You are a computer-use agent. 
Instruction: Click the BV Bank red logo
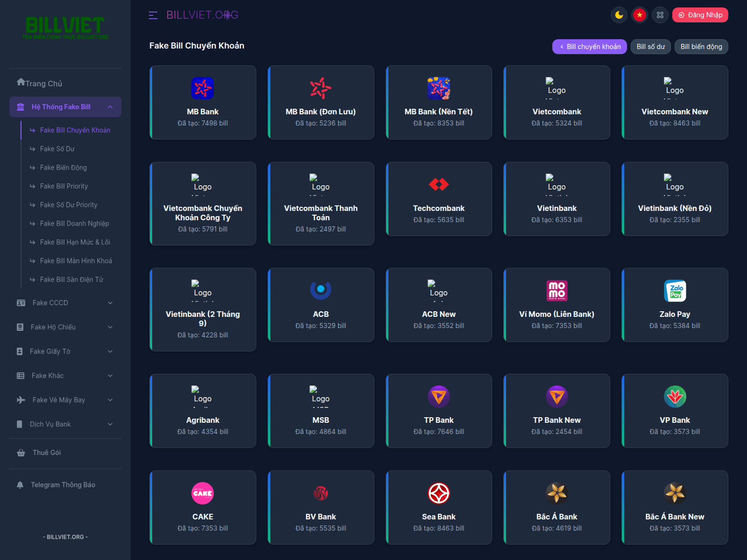pos(321,493)
